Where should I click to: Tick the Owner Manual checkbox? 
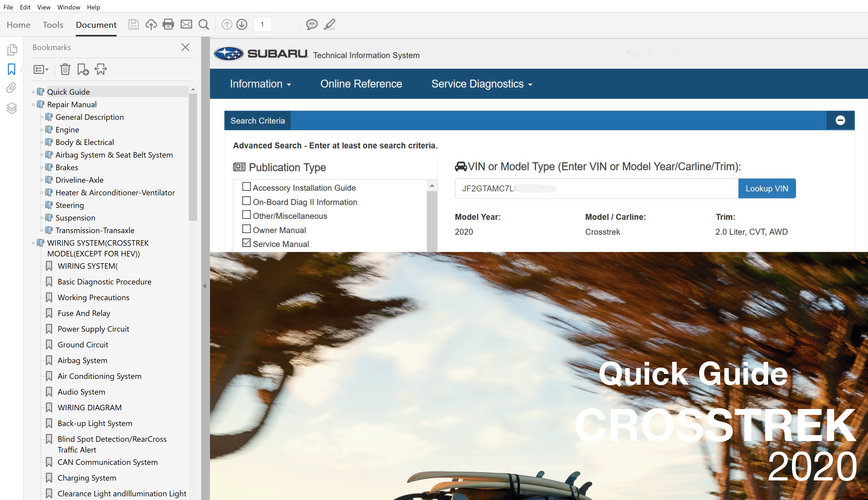click(246, 229)
